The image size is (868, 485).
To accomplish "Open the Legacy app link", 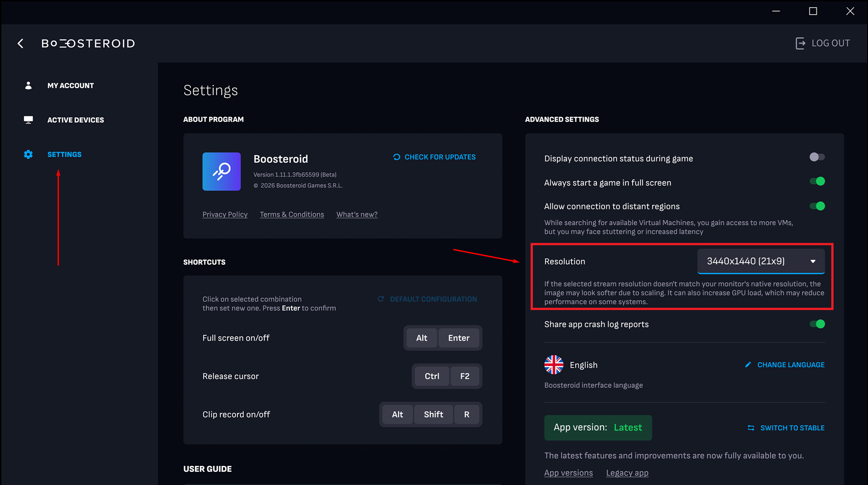I will tap(627, 473).
